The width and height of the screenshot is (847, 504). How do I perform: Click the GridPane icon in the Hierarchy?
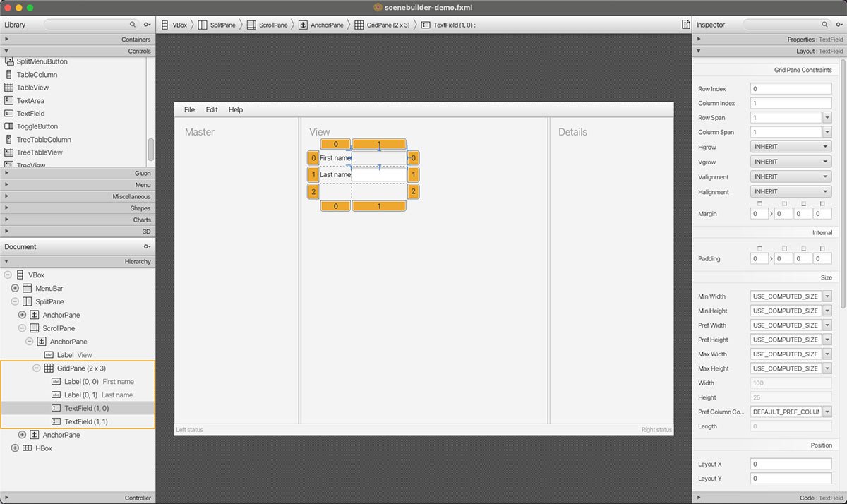48,368
